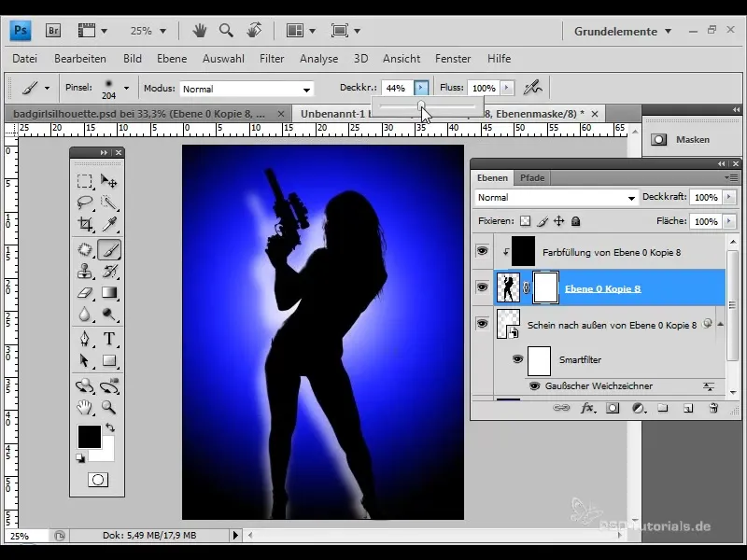Hide the Ebene 0 Kopie 8 layer
This screenshot has height=560, width=747.
(482, 287)
